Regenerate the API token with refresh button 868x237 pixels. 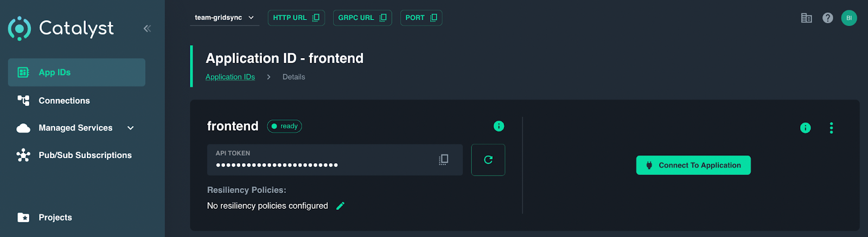point(488,160)
